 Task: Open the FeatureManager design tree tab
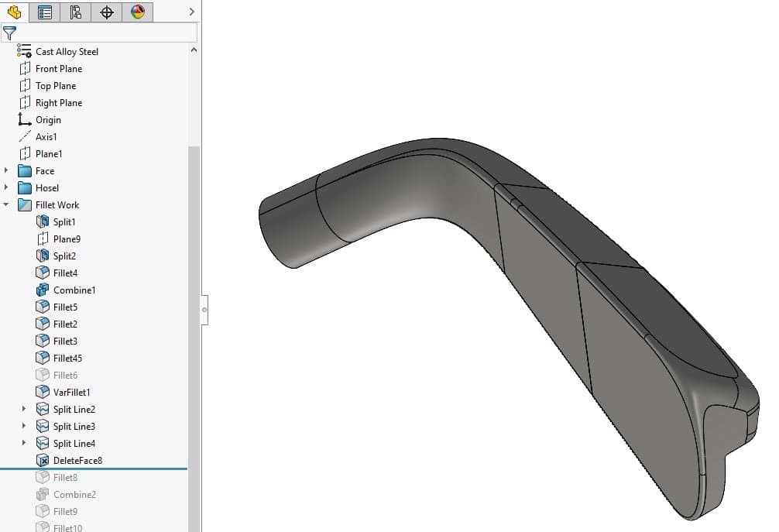[14, 12]
